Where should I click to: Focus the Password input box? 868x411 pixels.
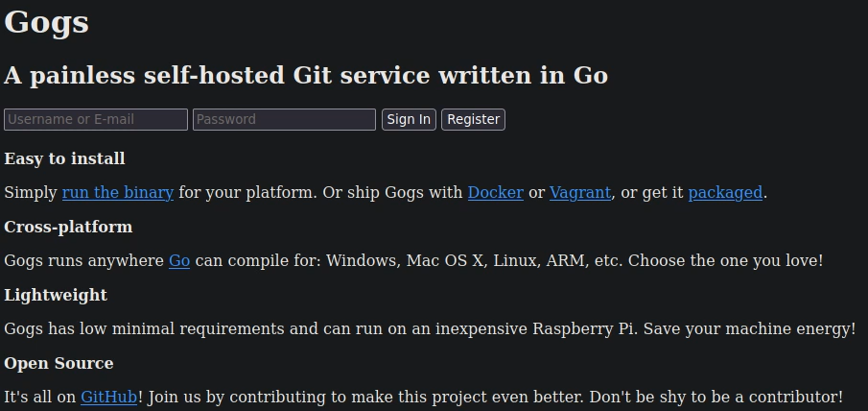[284, 119]
